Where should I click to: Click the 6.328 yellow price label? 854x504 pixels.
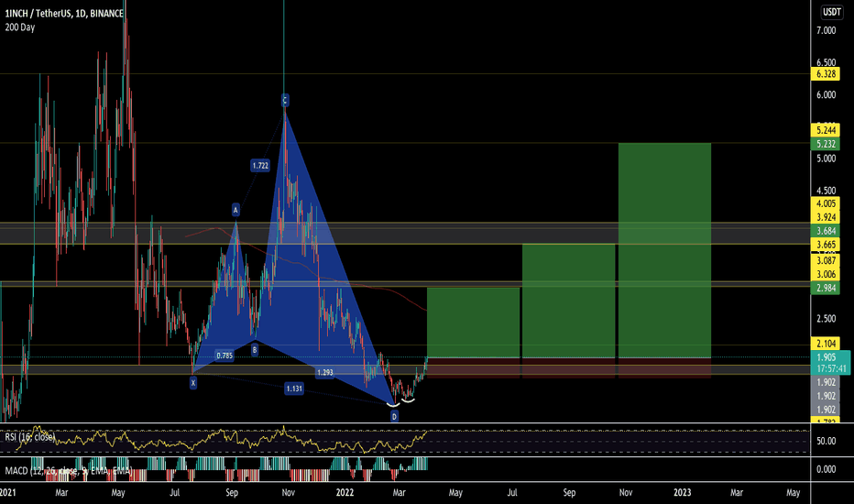(x=826, y=74)
